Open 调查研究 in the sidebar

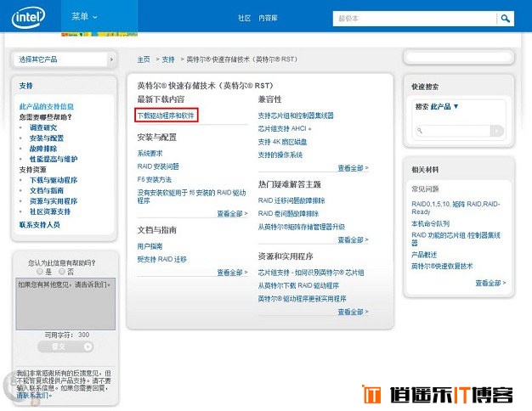(x=43, y=128)
